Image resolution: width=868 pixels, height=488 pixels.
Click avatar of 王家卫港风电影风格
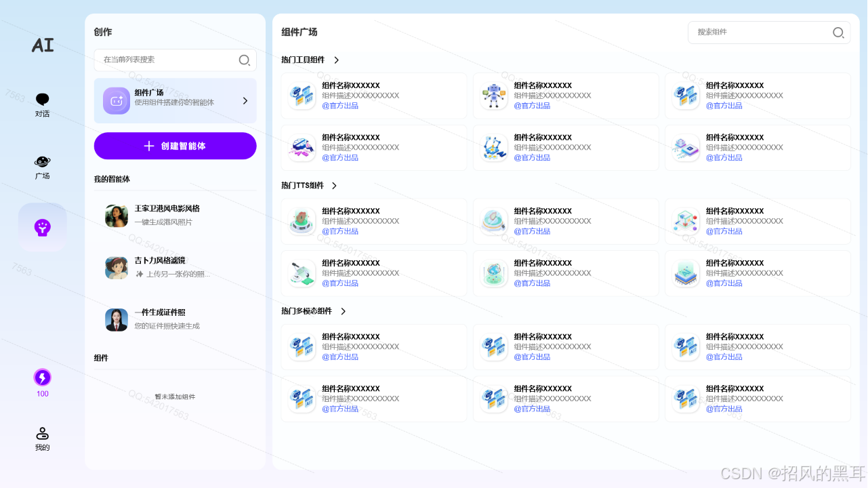click(x=117, y=216)
